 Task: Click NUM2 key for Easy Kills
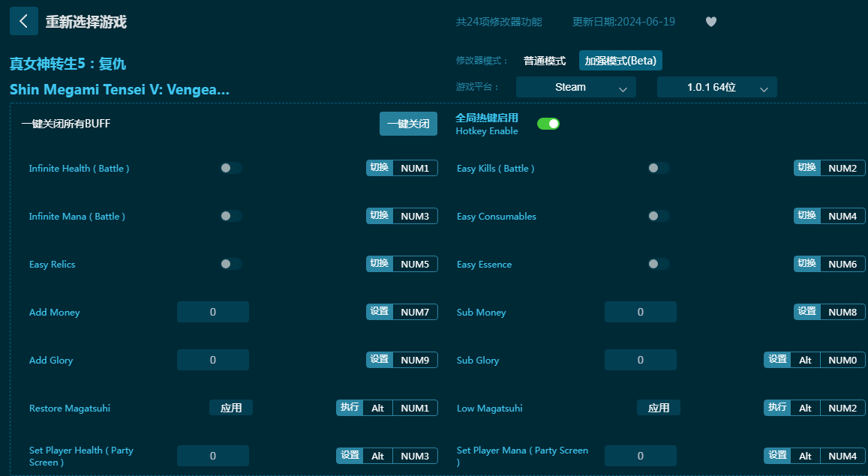(x=843, y=168)
